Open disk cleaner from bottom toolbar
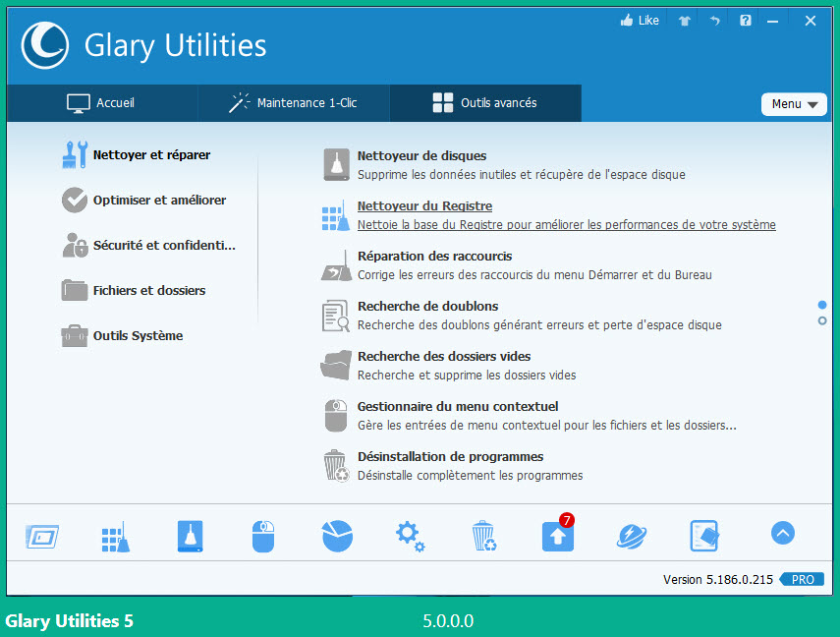 [x=191, y=536]
